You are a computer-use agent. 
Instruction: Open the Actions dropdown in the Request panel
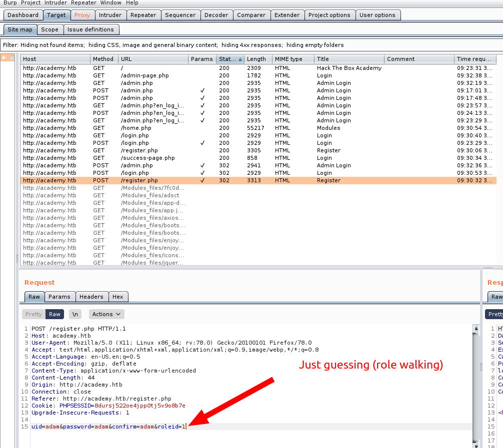(x=106, y=314)
